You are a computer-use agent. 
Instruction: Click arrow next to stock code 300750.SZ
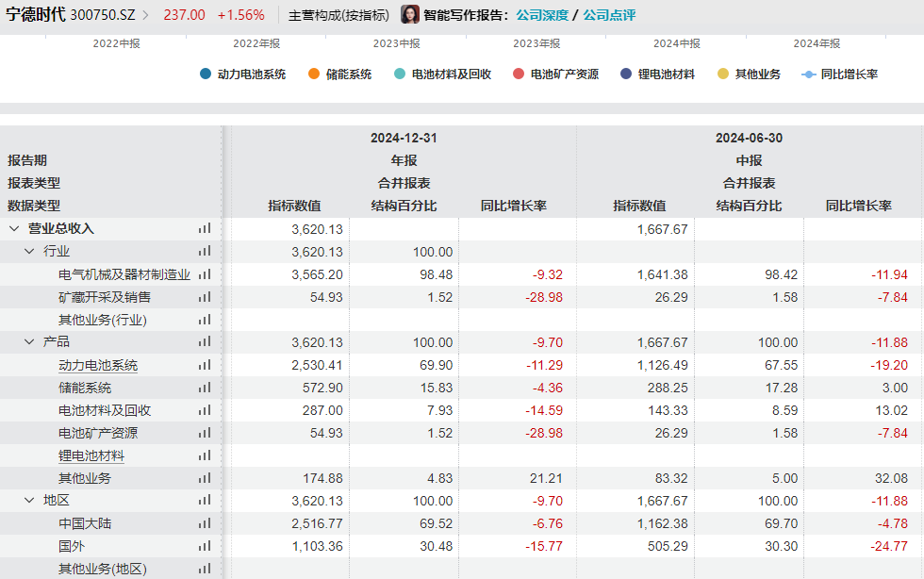tap(145, 15)
